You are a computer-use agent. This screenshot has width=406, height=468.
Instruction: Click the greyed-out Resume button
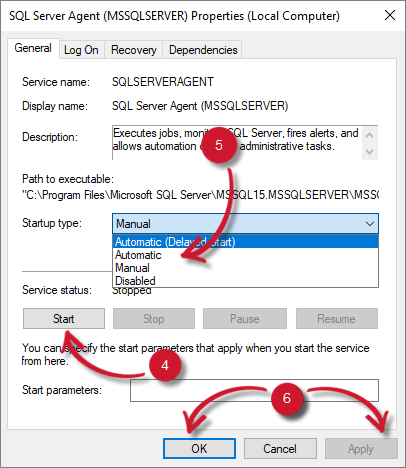pos(337,319)
